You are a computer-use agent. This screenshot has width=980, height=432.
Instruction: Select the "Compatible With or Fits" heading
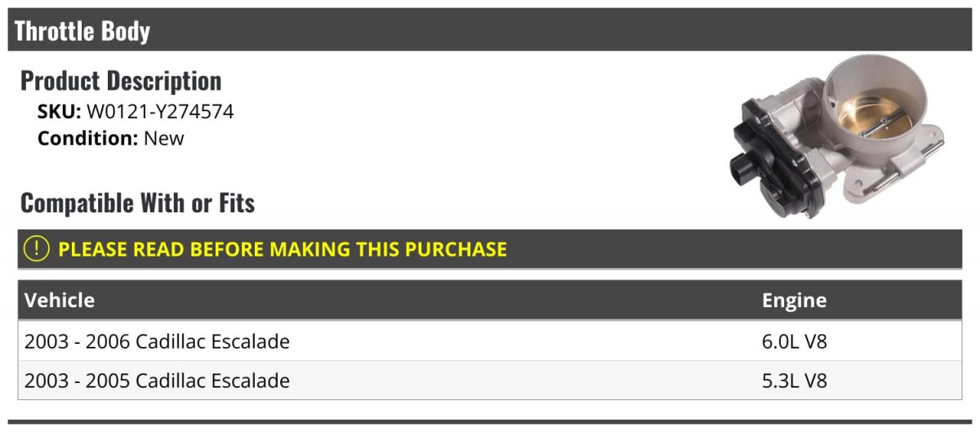click(x=137, y=203)
